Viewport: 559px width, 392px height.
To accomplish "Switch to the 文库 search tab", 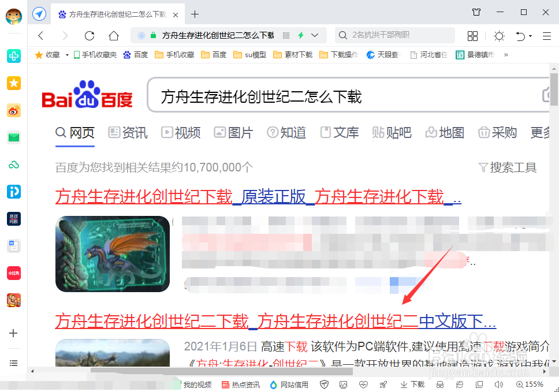I will (339, 133).
